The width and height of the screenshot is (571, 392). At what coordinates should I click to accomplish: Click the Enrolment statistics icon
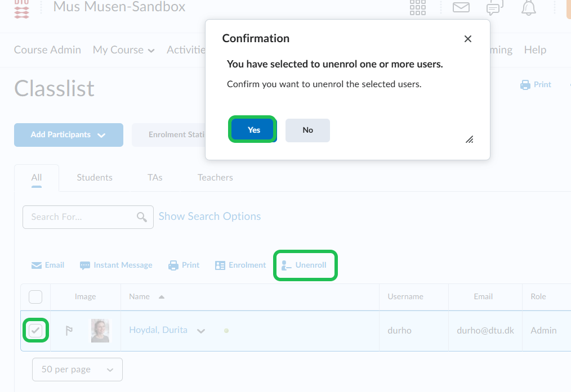[x=220, y=265]
